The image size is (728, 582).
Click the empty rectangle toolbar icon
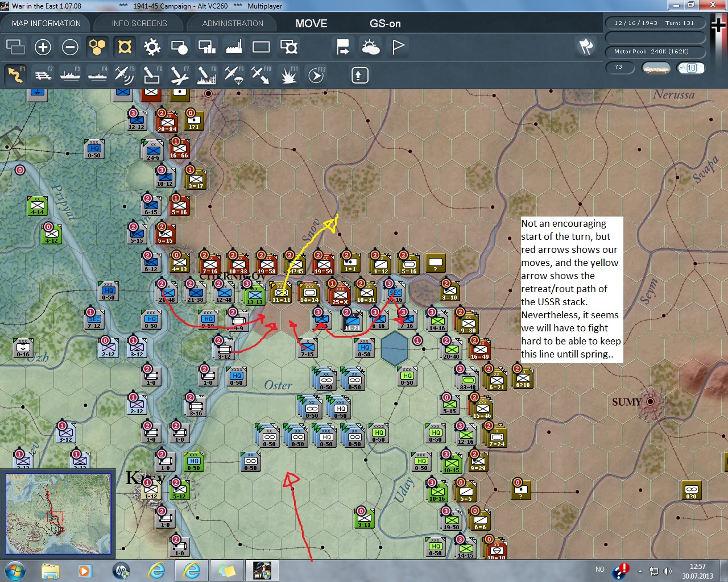coord(261,47)
